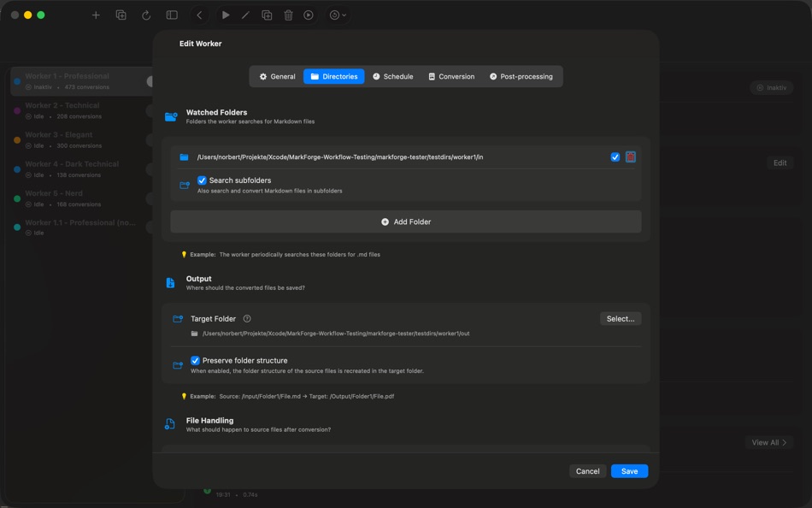Image resolution: width=812 pixels, height=508 pixels.
Task: Open the Duplicate worker icon
Action: (x=267, y=15)
